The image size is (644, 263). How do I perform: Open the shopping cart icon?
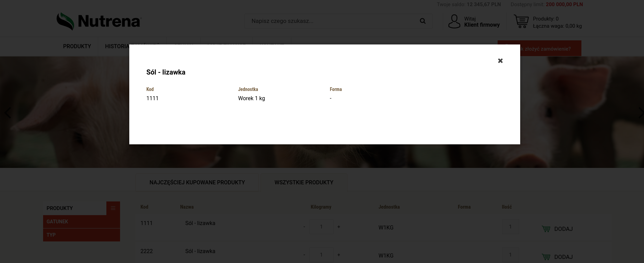pyautogui.click(x=521, y=21)
